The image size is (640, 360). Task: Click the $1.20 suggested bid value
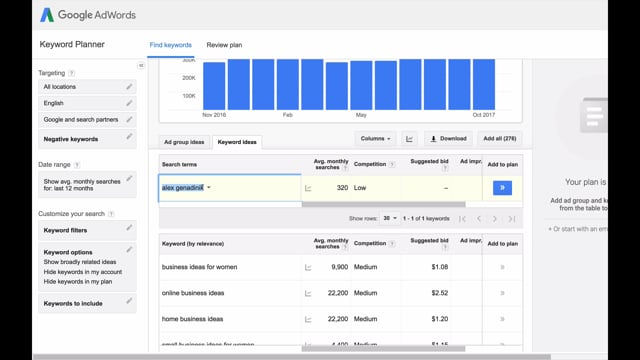point(440,319)
